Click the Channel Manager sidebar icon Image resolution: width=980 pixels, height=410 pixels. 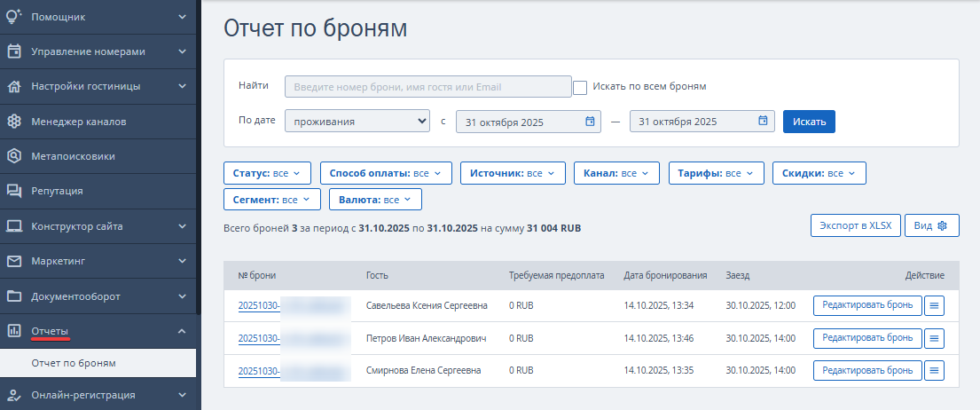pos(14,122)
